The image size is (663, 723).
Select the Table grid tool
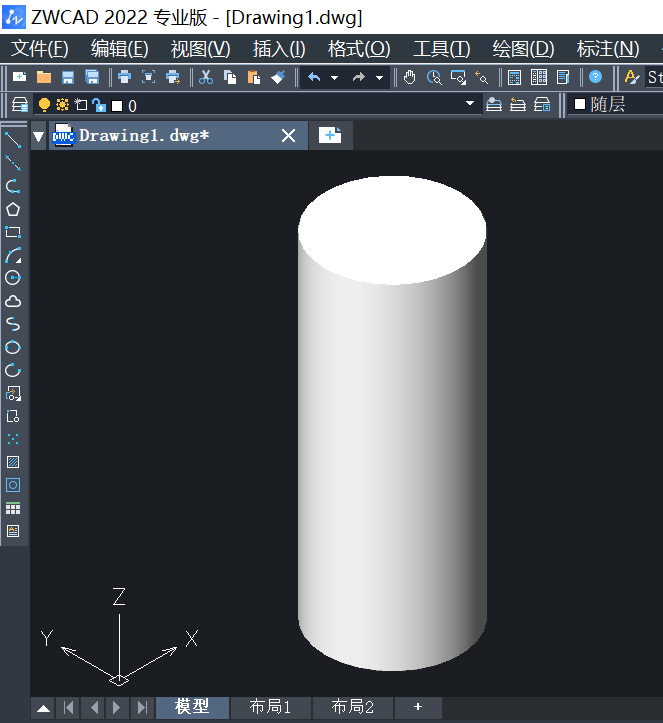(13, 509)
